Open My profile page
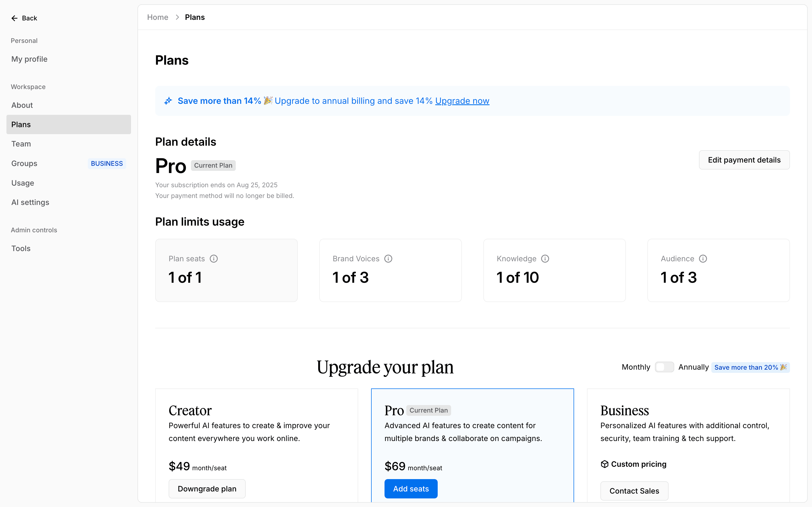812x507 pixels. click(x=30, y=59)
